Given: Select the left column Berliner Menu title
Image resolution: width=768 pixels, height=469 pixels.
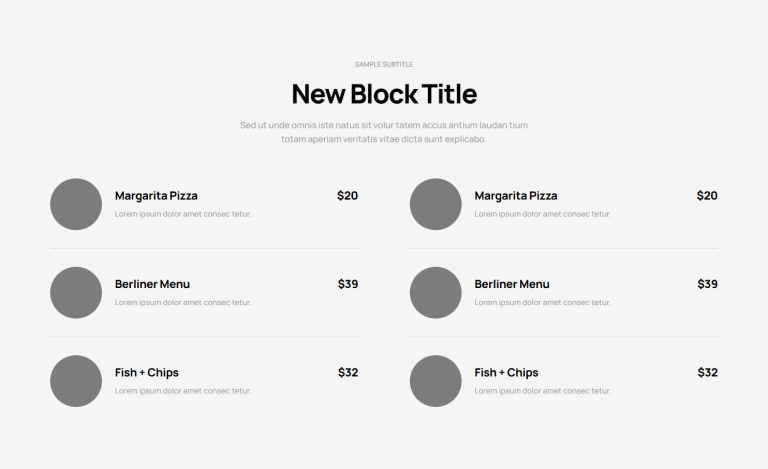Looking at the screenshot, I should coord(152,284).
